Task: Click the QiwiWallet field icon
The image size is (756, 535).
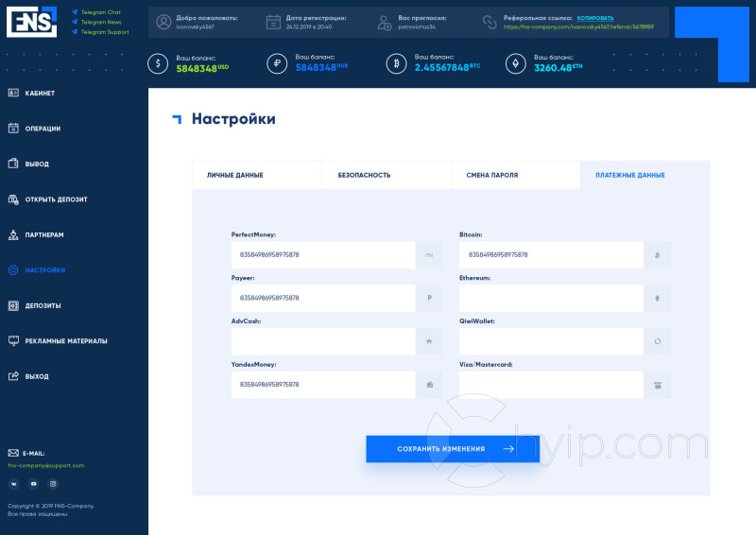Action: (x=657, y=341)
